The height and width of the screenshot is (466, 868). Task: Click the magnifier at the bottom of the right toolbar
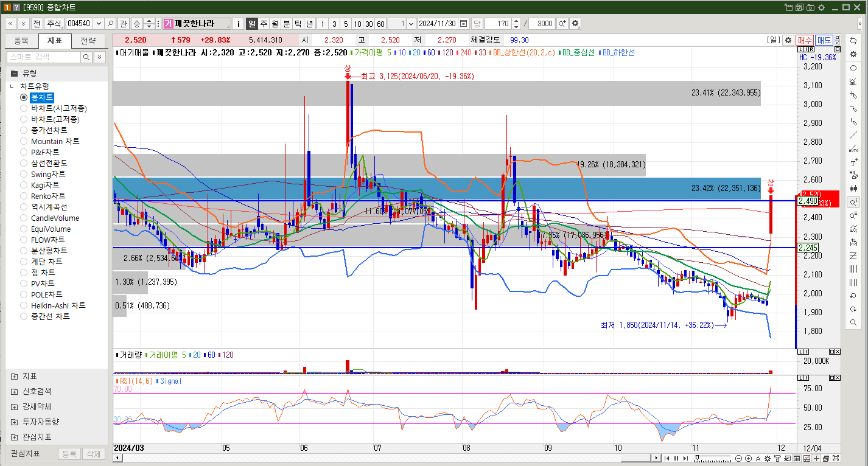853,322
